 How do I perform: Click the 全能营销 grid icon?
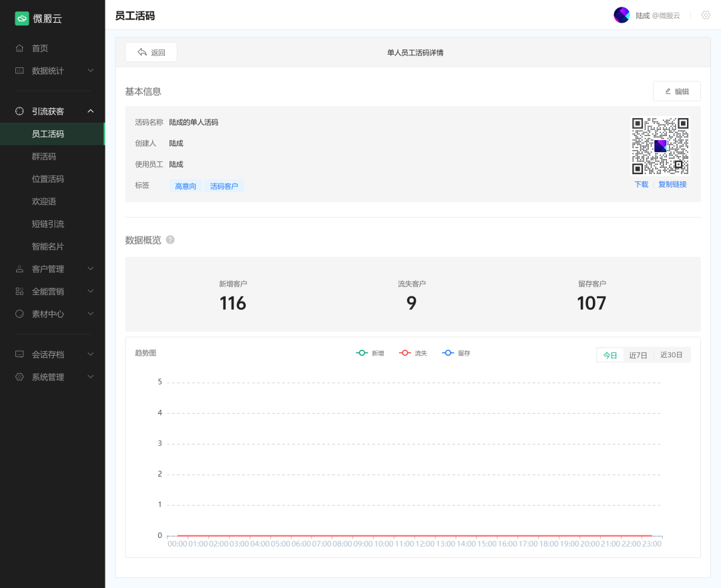click(19, 292)
